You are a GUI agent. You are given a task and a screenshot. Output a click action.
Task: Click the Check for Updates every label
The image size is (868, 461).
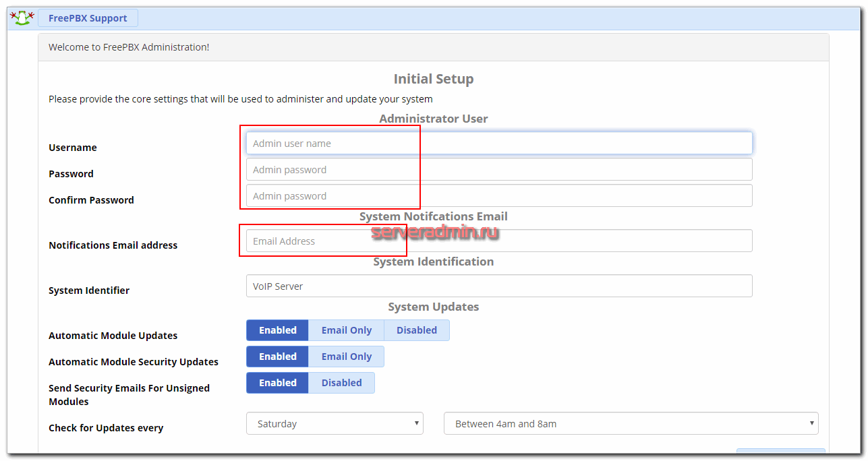[106, 428]
